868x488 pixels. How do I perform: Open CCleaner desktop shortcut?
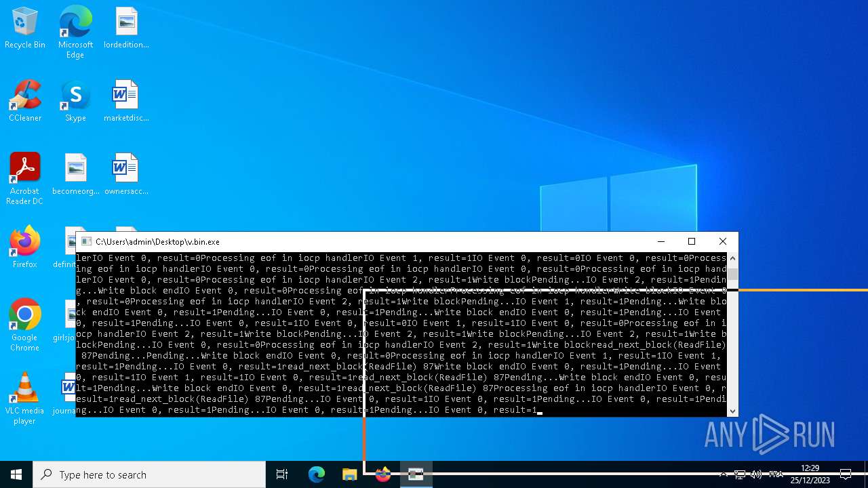pos(25,102)
